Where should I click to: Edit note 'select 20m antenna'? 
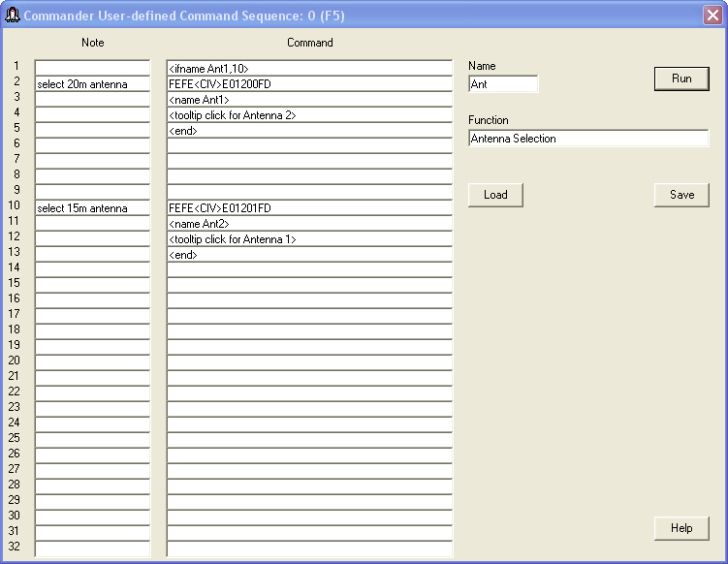coord(92,84)
